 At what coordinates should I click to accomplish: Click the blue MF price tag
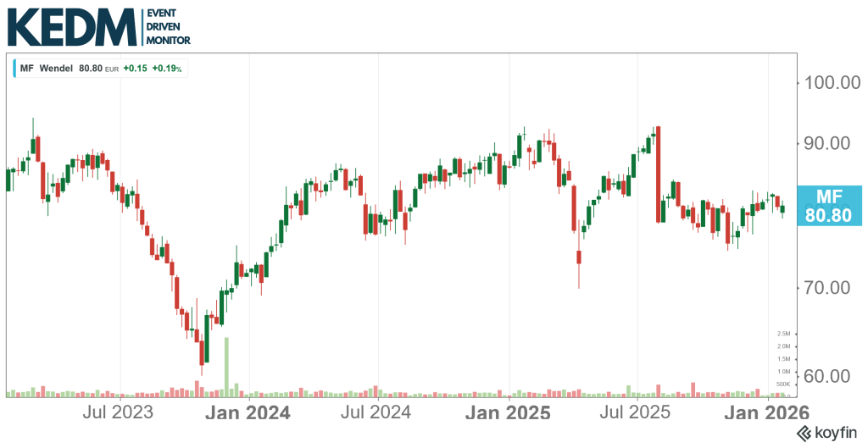point(828,206)
